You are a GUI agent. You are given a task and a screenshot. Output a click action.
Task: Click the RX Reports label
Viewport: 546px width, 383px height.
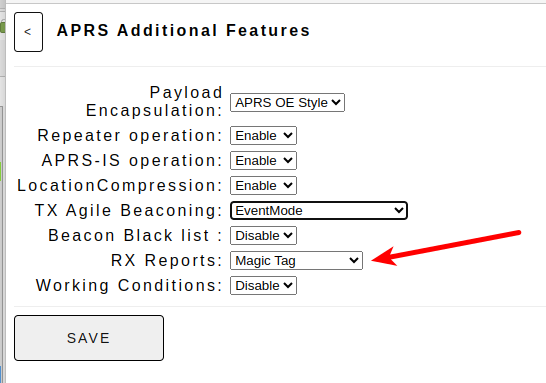[166, 260]
